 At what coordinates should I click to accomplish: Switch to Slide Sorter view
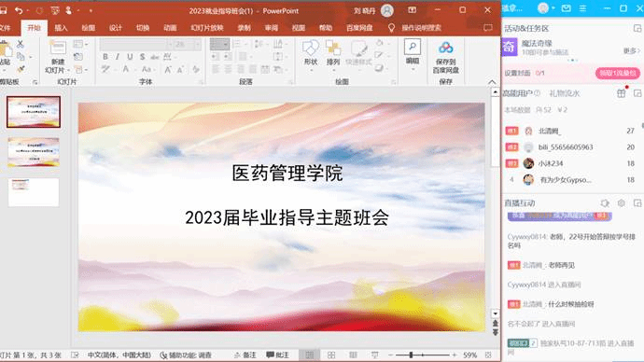click(x=331, y=355)
